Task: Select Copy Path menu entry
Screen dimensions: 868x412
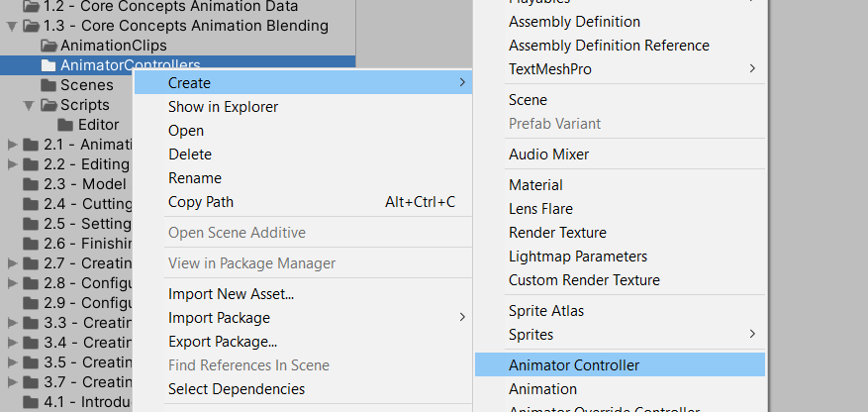Action: 201,202
